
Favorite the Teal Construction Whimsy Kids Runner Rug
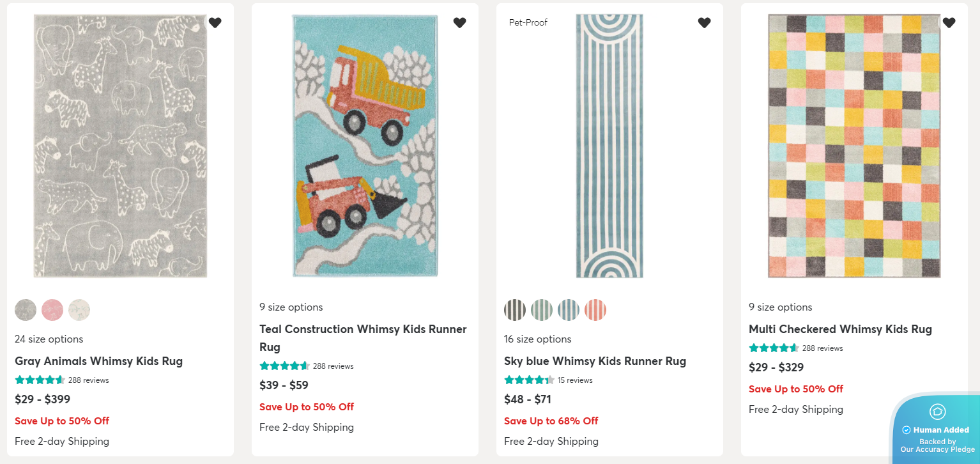click(459, 22)
